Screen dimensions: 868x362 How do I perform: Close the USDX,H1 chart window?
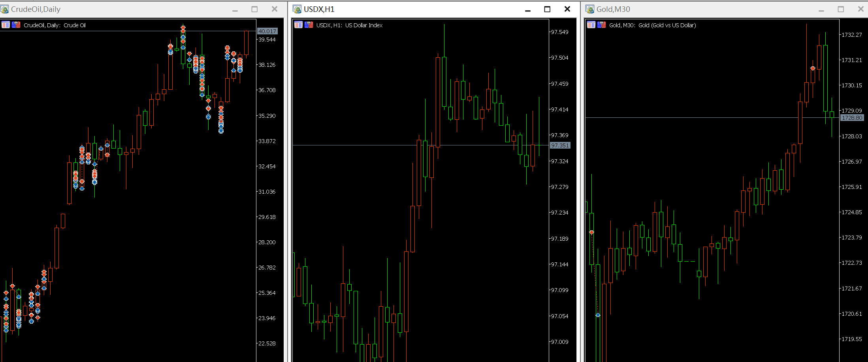(x=567, y=9)
